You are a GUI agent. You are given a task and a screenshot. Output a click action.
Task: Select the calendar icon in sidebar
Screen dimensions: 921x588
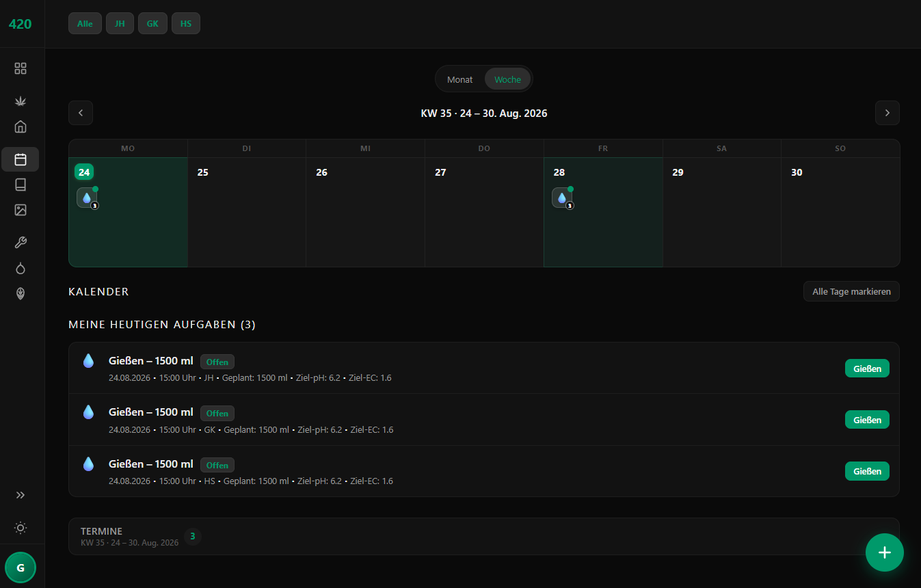point(21,159)
